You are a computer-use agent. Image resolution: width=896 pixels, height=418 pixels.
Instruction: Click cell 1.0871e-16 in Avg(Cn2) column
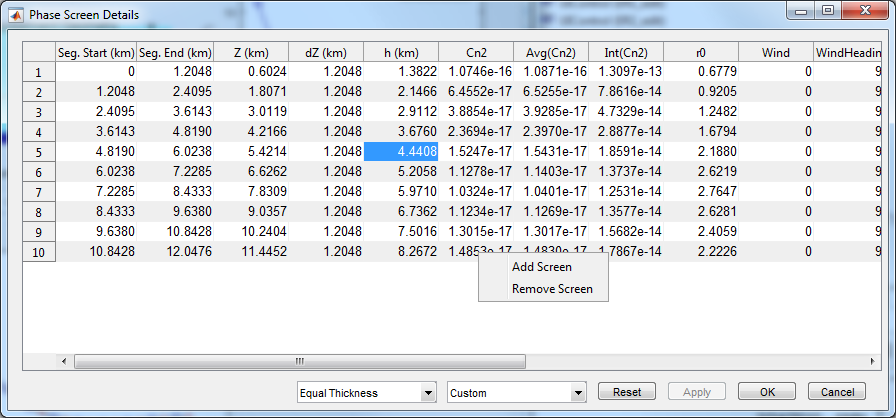click(551, 71)
